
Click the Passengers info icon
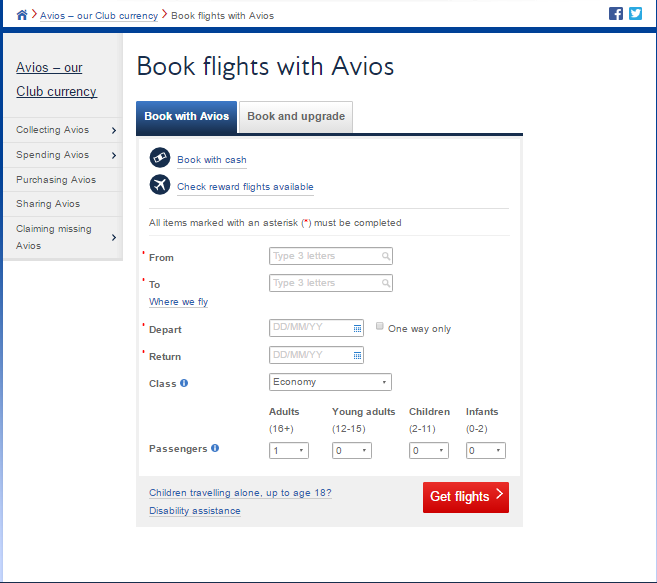(x=215, y=448)
